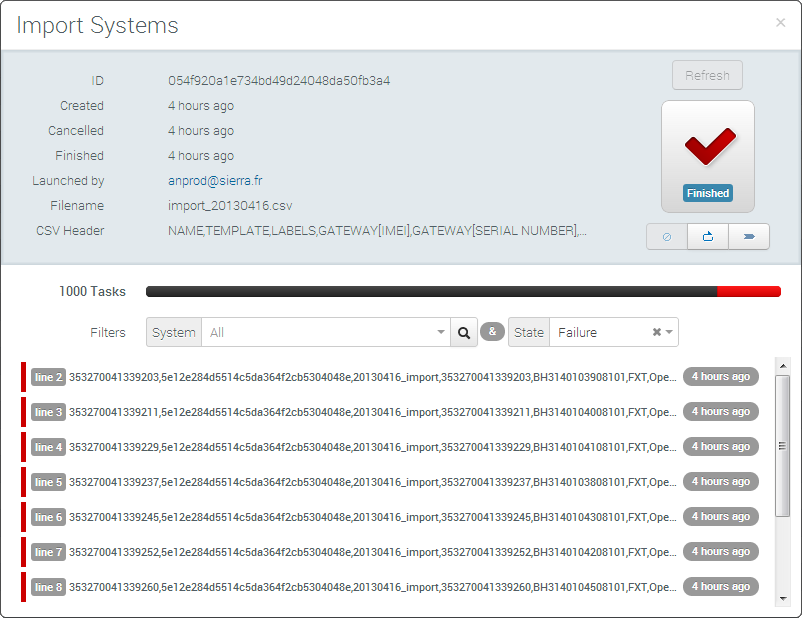This screenshot has height=618, width=802.
Task: Clear the Failure state filter with the x
Action: coord(657,332)
